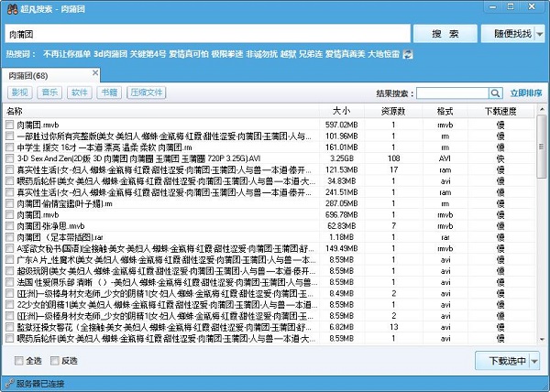Click the 搜索 button
The image size is (550, 392).
tap(445, 34)
